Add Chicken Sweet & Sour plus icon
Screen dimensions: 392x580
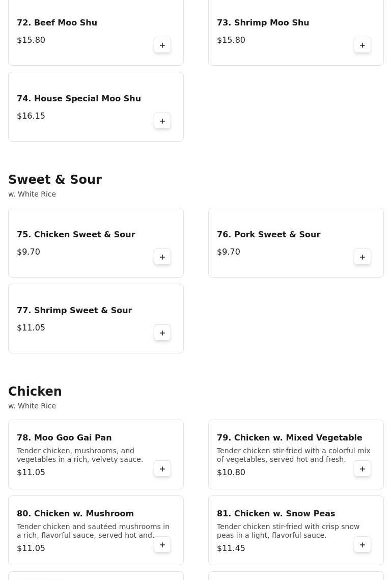(162, 257)
